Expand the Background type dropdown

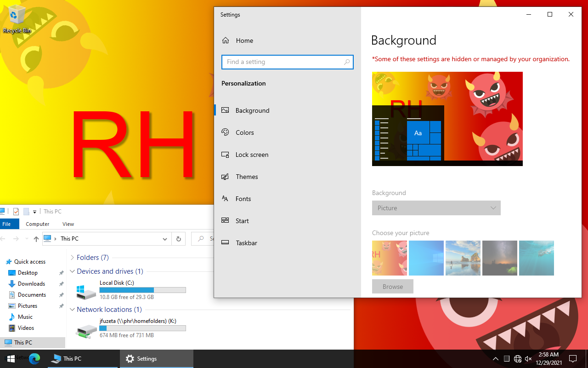[x=436, y=208]
